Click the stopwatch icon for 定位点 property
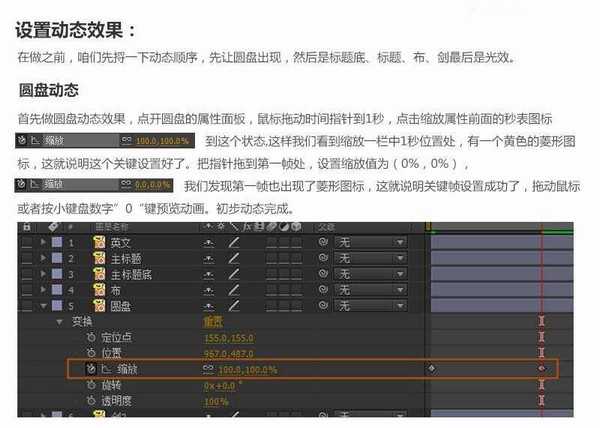Viewport: 600px width, 428px height. (90, 338)
